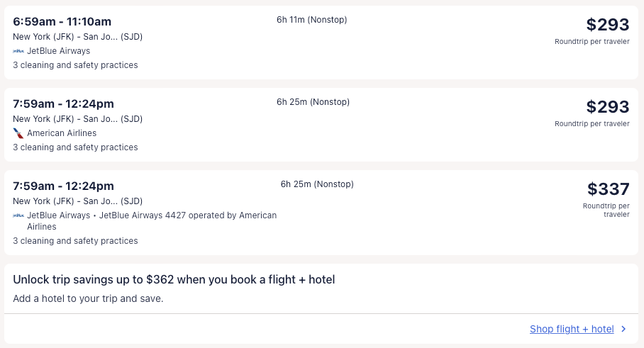Select the 7:59am American Airlines flight time
Viewport: 644px width, 348px height.
click(x=64, y=103)
